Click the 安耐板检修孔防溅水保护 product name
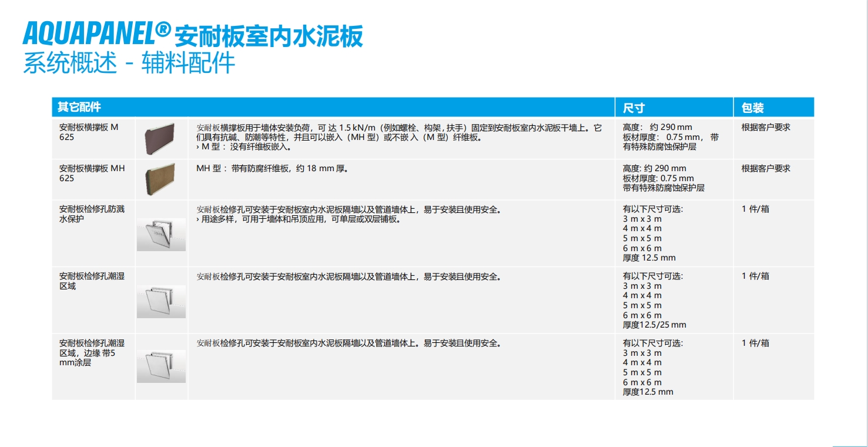Image resolution: width=868 pixels, height=447 pixels. point(92,214)
